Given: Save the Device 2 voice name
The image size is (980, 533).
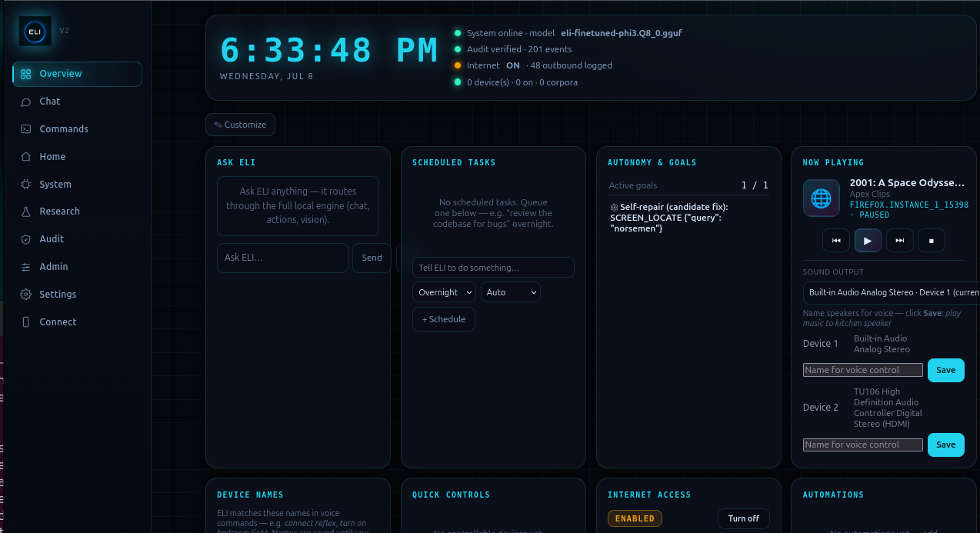Looking at the screenshot, I should (x=946, y=445).
